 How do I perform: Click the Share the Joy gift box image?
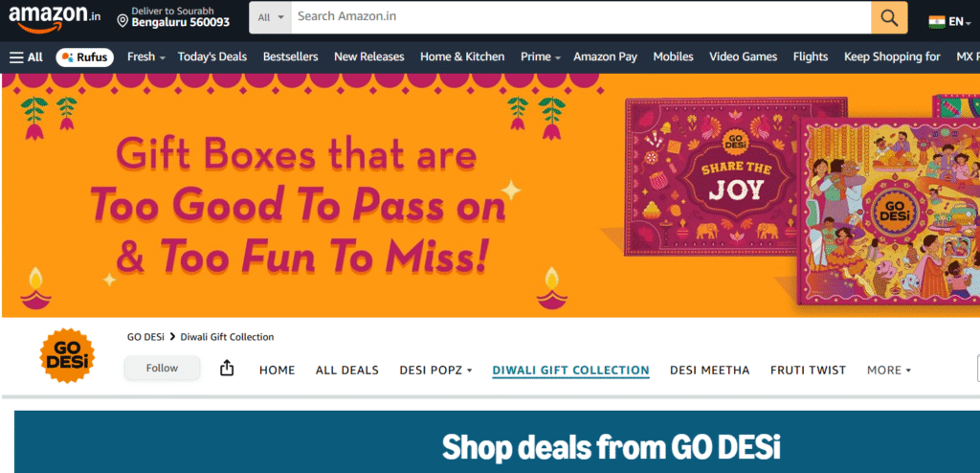[x=734, y=176]
